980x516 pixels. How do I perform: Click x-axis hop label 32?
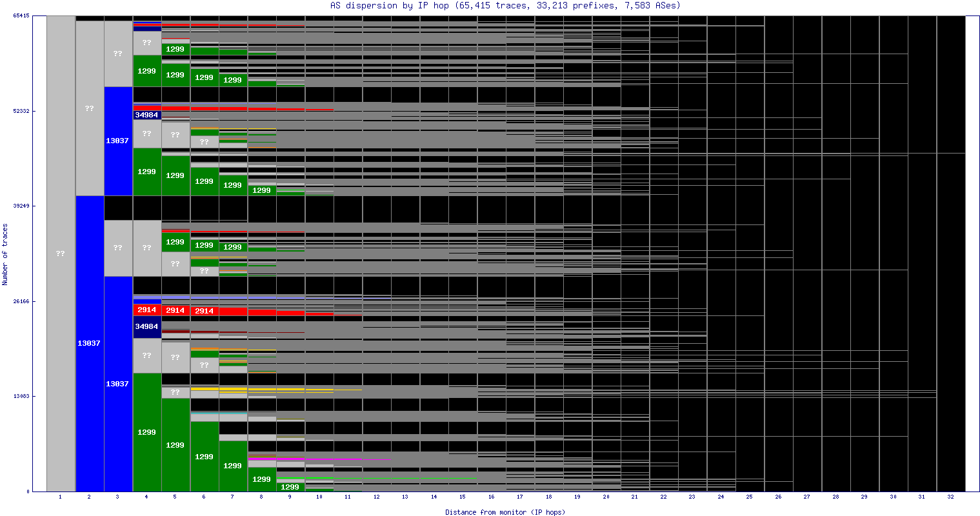(x=950, y=497)
